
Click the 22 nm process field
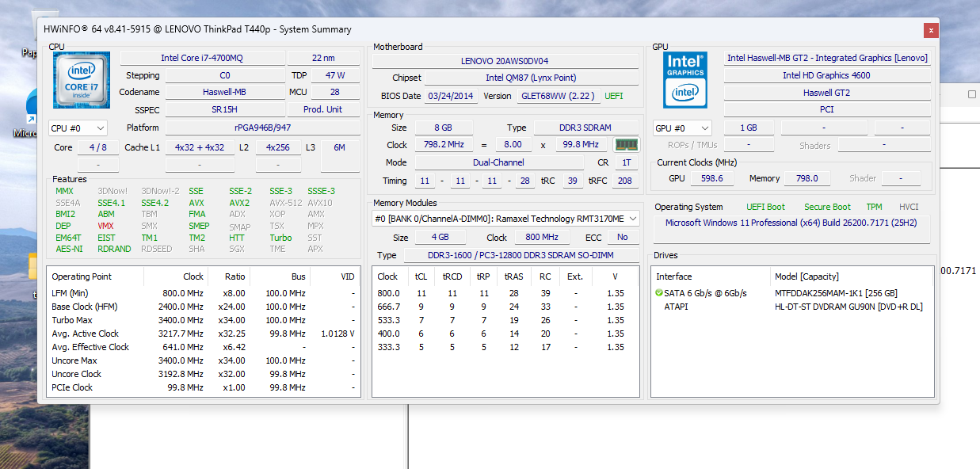(x=323, y=58)
